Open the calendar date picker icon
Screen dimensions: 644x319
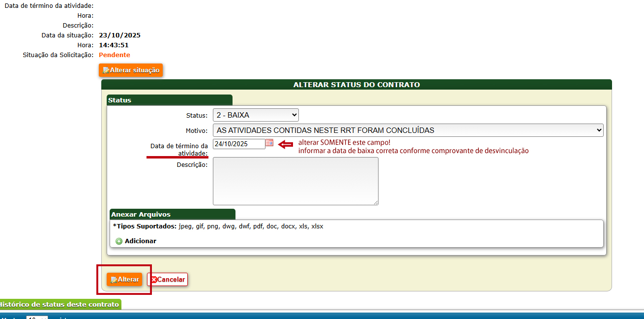click(x=269, y=143)
